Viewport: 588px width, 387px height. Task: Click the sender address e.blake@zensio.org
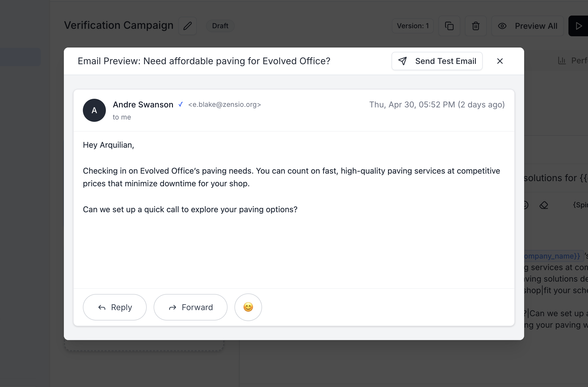click(224, 105)
